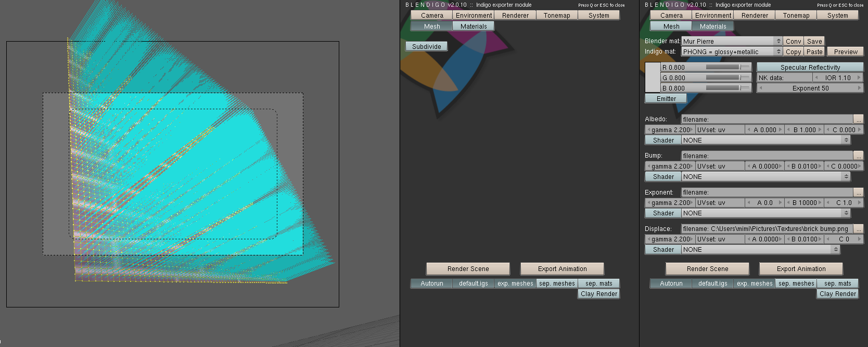Image resolution: width=868 pixels, height=347 pixels.
Task: Open the Indigo mat PHONG dropdown
Action: coord(732,52)
